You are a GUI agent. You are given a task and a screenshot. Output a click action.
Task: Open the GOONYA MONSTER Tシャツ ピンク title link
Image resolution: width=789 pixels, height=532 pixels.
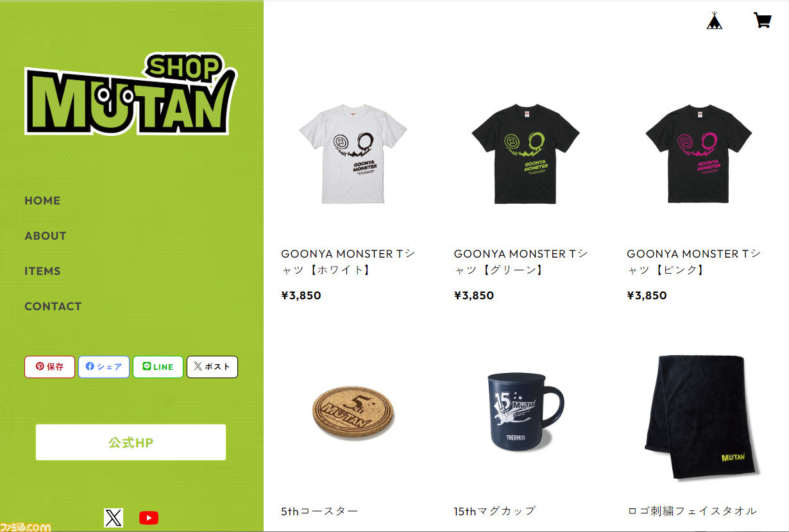tap(693, 262)
